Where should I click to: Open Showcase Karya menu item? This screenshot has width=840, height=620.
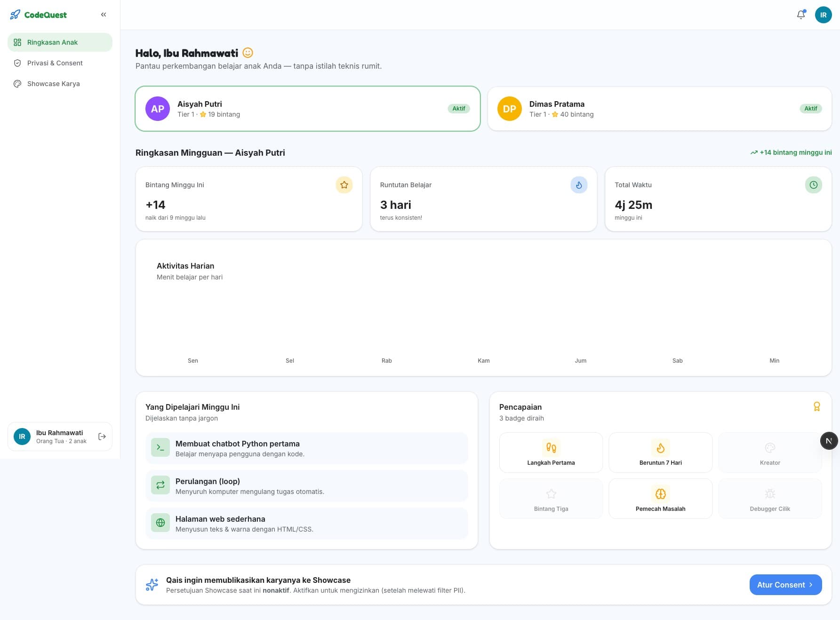point(60,84)
